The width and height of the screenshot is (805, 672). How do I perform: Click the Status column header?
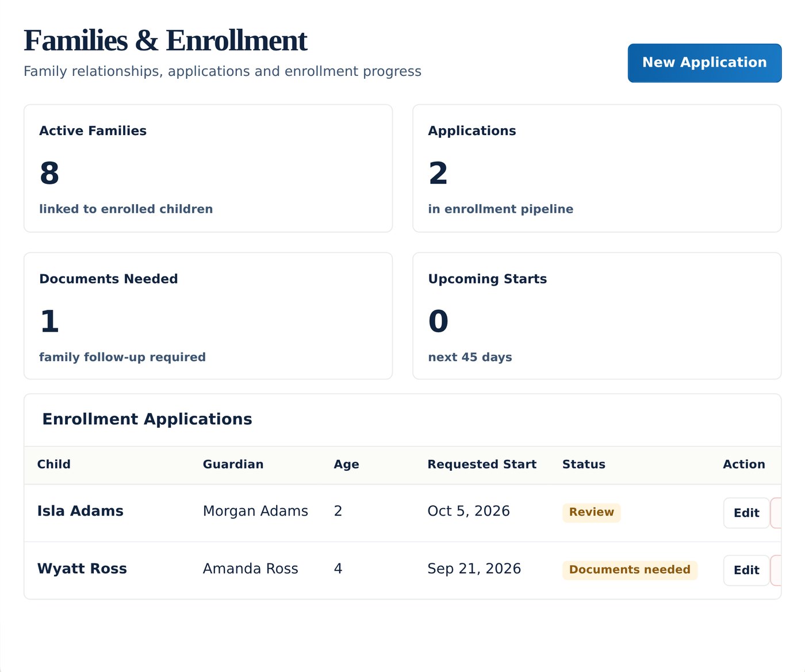point(584,464)
